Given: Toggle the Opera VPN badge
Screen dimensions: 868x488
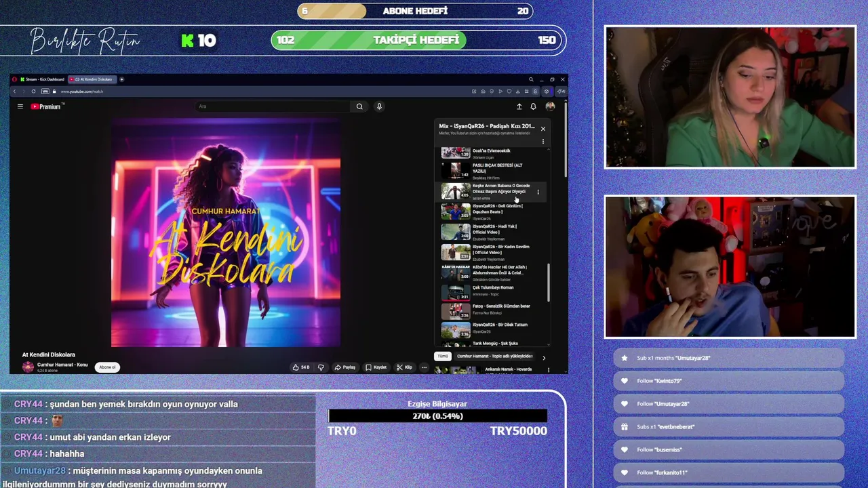Looking at the screenshot, I should [45, 91].
